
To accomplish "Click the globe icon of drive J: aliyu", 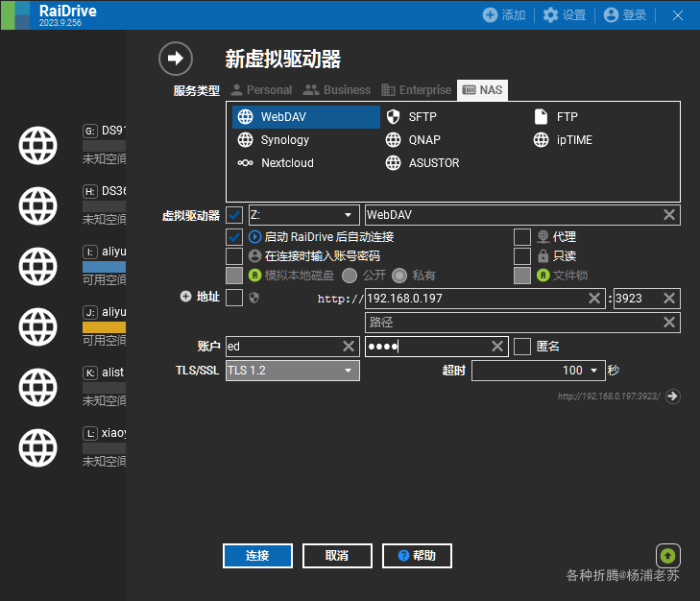I will (x=38, y=326).
